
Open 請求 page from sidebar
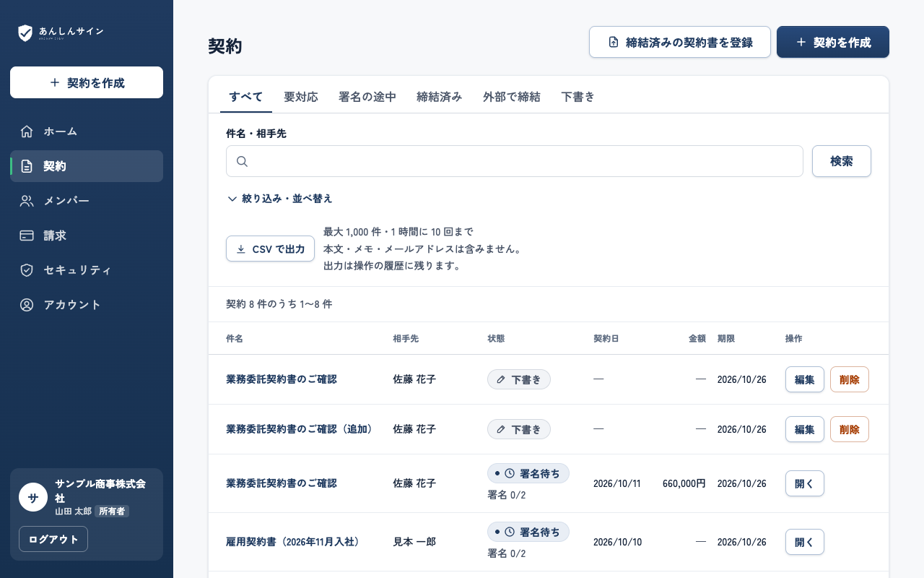[87, 236]
